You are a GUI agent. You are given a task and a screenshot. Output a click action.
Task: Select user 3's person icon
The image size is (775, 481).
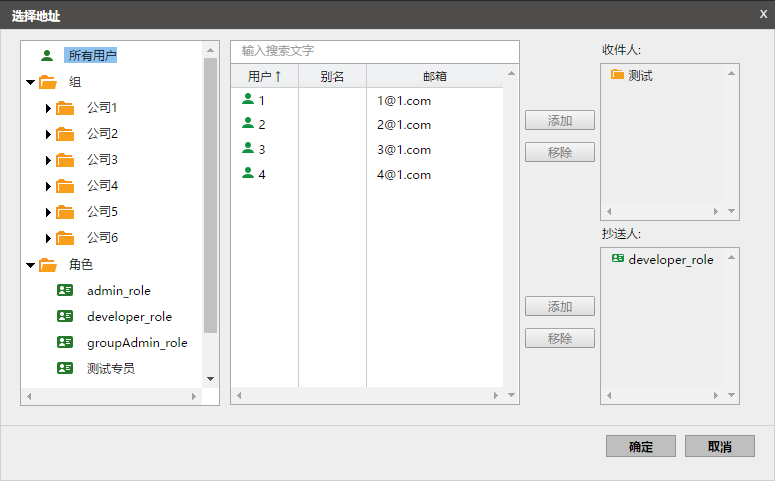248,149
